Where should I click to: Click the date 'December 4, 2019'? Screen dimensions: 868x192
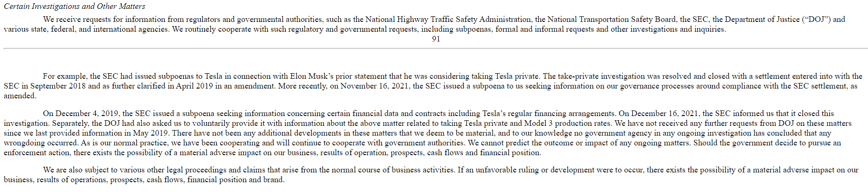tap(87, 114)
